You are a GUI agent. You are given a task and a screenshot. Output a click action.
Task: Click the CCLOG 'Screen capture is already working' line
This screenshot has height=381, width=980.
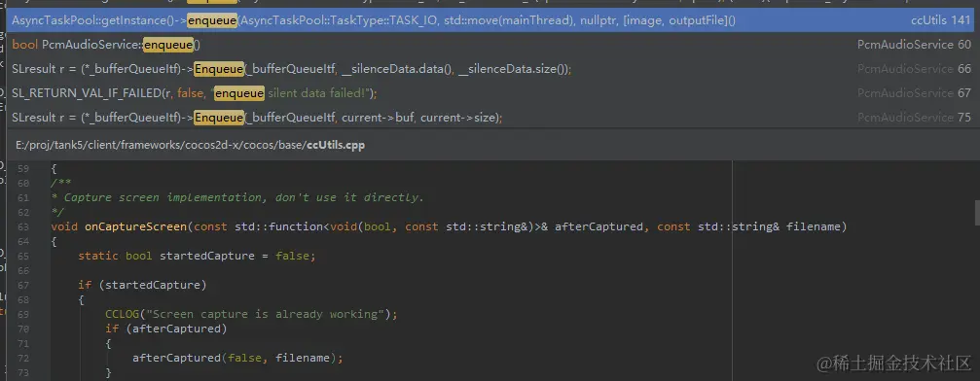[251, 314]
